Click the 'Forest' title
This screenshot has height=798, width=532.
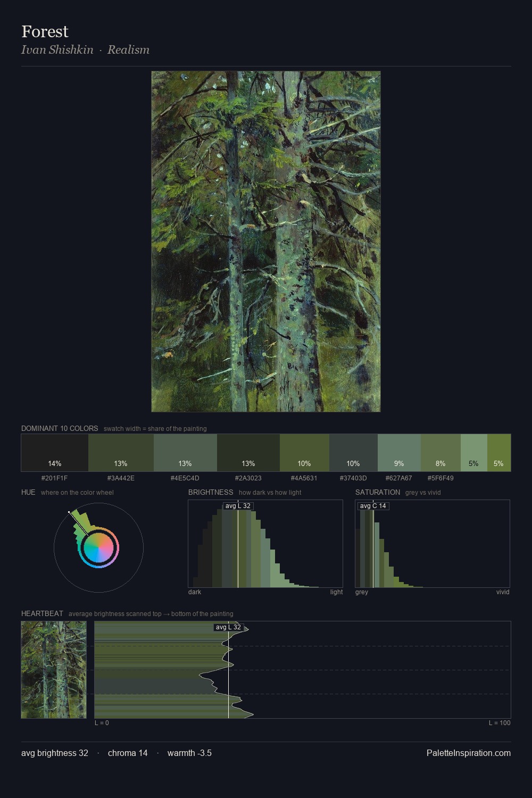[x=45, y=31]
